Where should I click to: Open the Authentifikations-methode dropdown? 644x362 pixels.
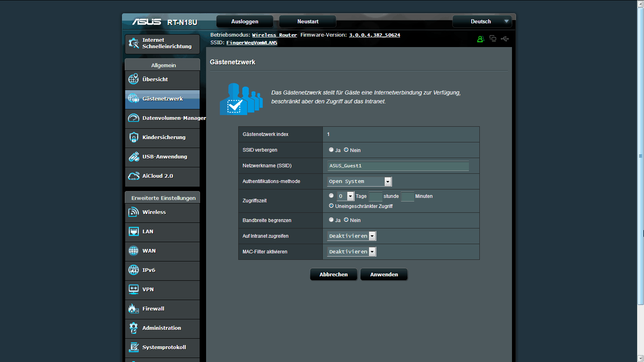(x=359, y=181)
